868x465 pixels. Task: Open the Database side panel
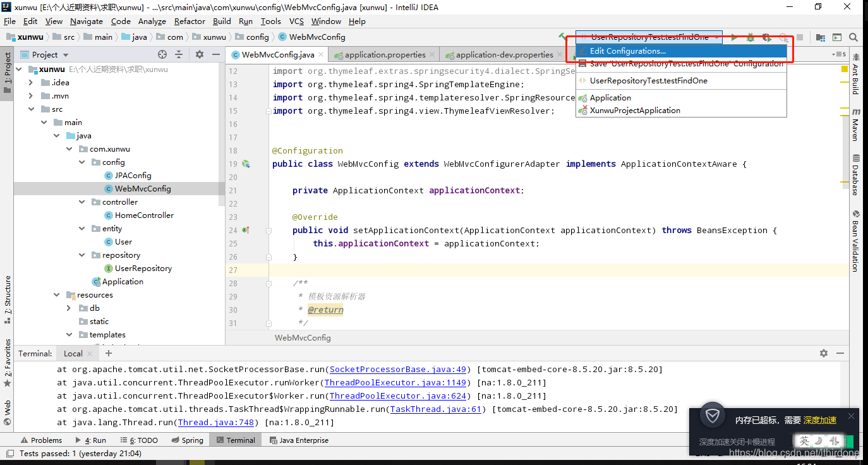856,174
